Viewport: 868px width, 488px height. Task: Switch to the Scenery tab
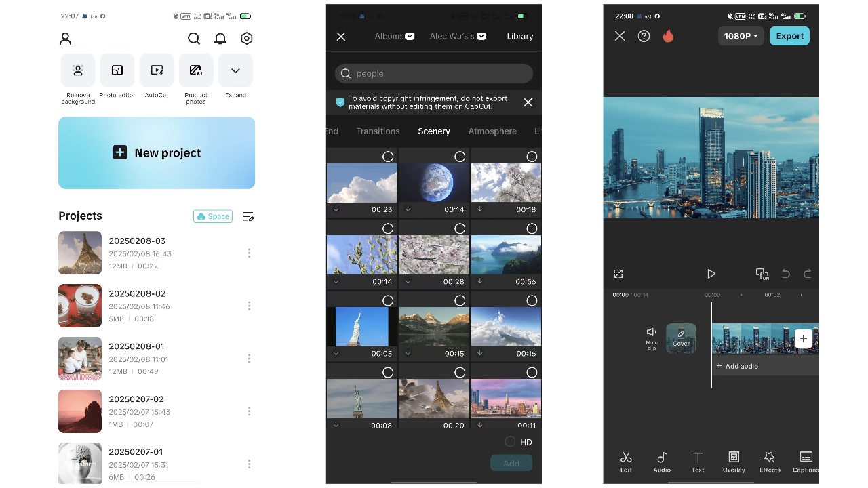tap(434, 131)
